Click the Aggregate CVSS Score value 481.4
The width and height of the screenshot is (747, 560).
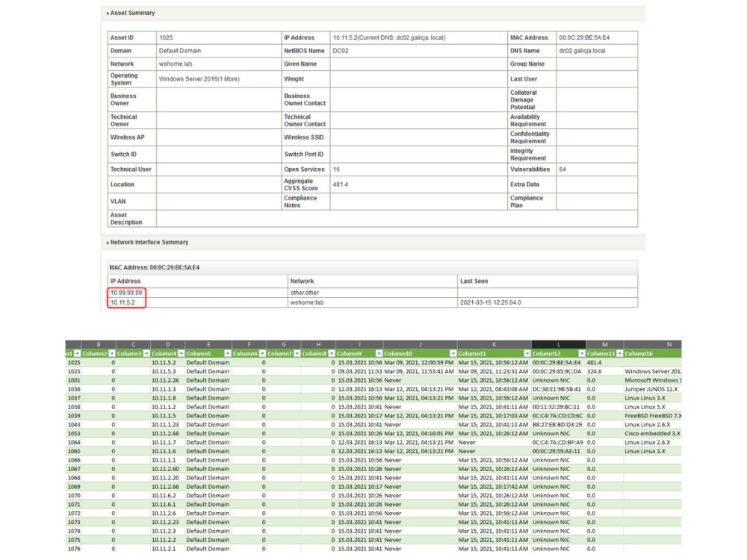(x=341, y=184)
